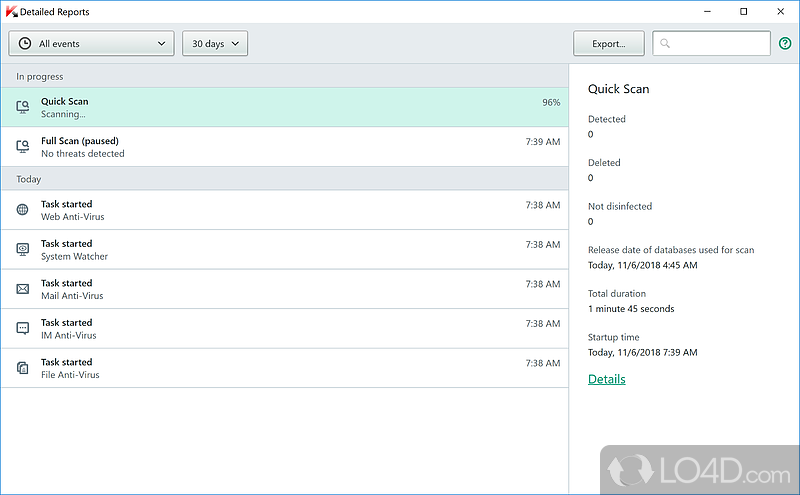
Task: Open the 30 days period dropdown
Action: coord(215,43)
